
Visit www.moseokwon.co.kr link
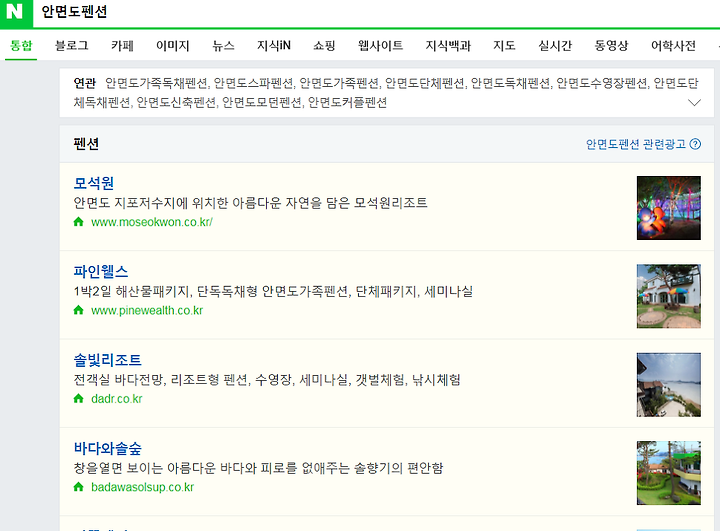pos(152,222)
